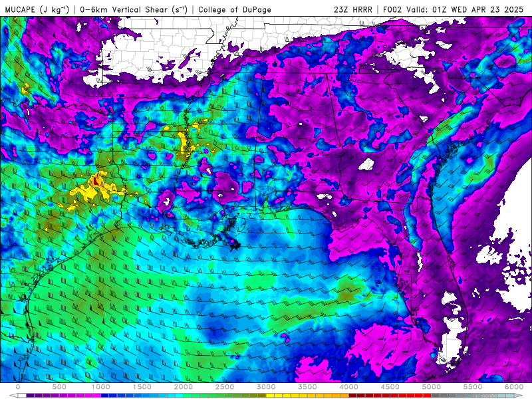The height and width of the screenshot is (399, 532).
Task: Click the 5000 label on the color scale
Action: (x=432, y=387)
